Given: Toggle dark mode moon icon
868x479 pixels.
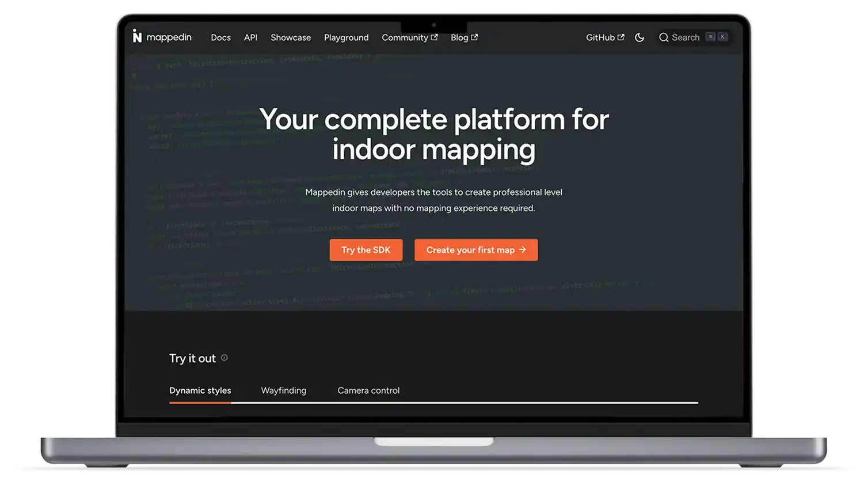Looking at the screenshot, I should point(639,37).
